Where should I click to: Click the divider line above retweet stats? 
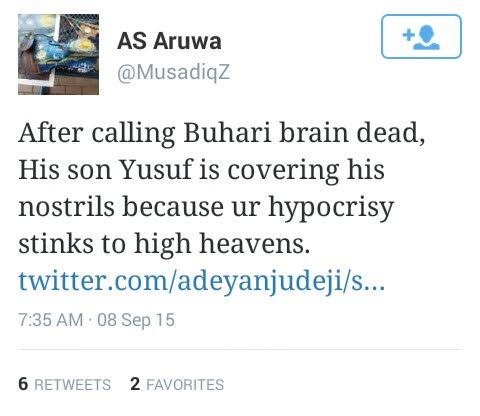pos(240,350)
